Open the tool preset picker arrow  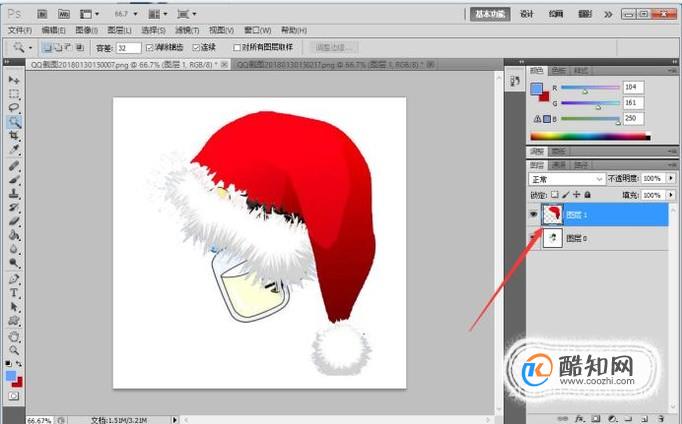(30, 47)
